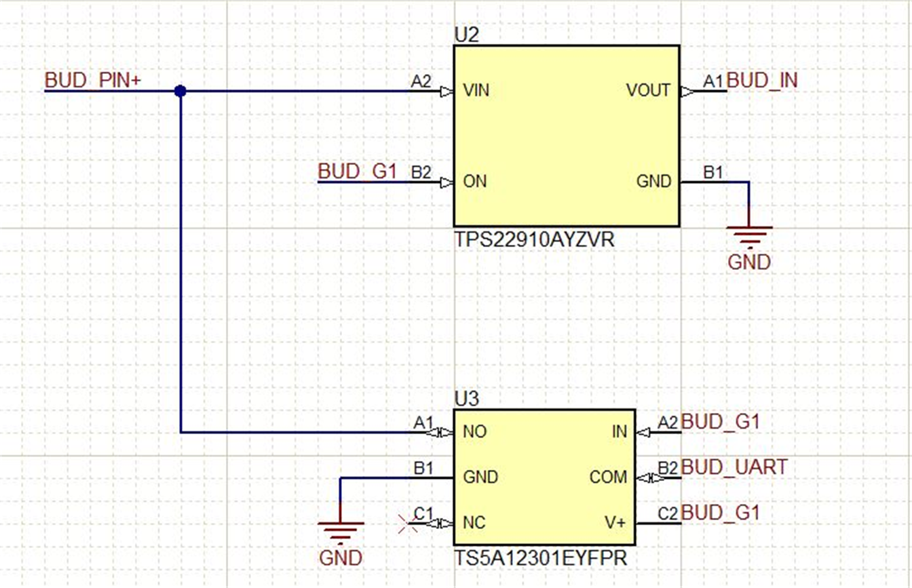Select the vertical wire running down to U3

(180, 271)
